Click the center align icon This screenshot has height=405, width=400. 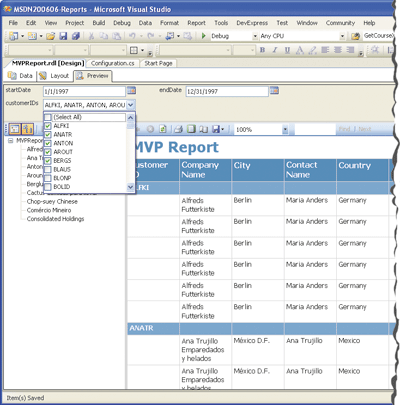coord(338,50)
